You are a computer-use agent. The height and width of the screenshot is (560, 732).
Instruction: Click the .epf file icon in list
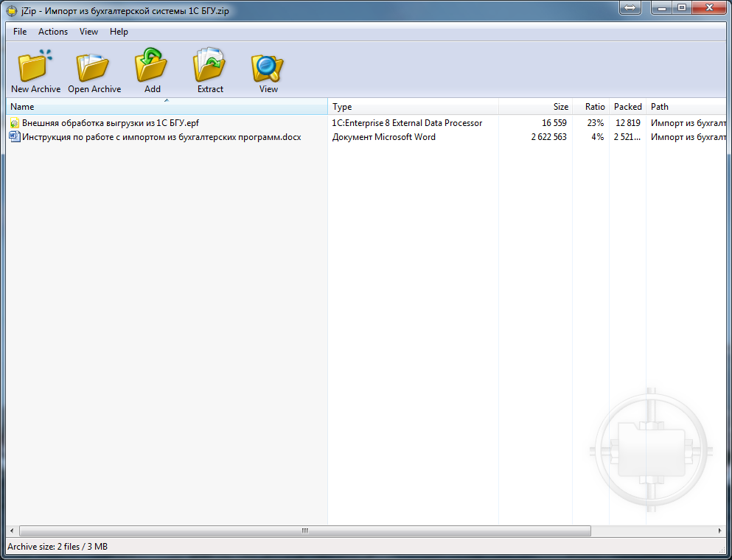pos(14,123)
